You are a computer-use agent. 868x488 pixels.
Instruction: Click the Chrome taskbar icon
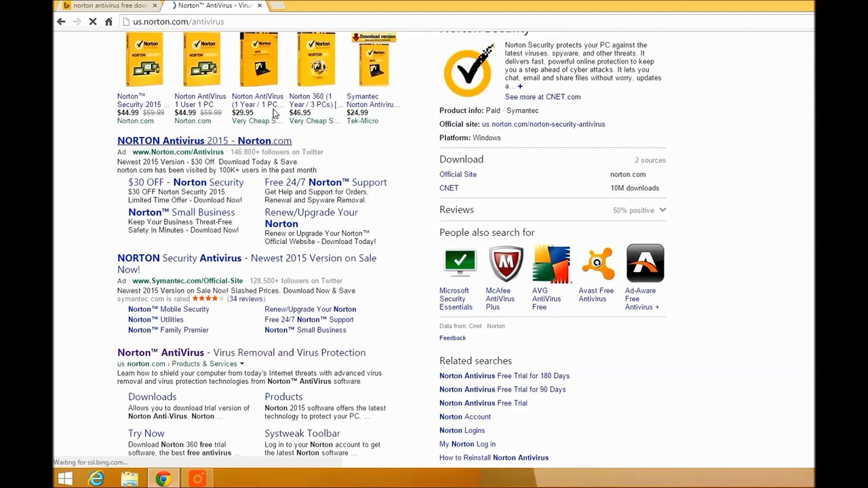point(163,479)
